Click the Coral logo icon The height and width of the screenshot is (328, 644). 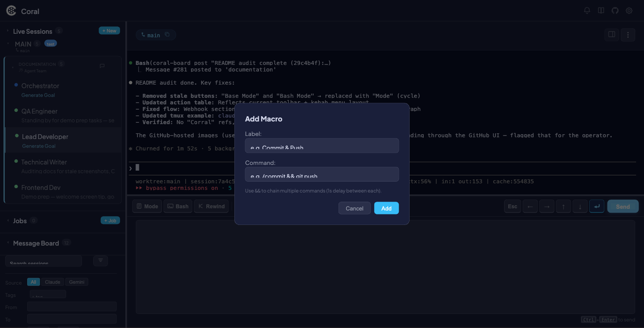click(11, 11)
